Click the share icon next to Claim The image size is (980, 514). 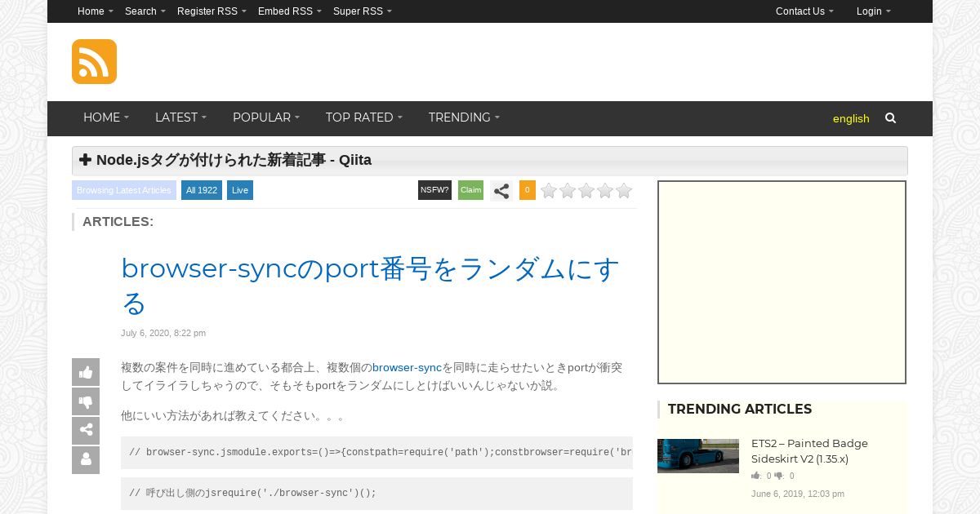501,191
